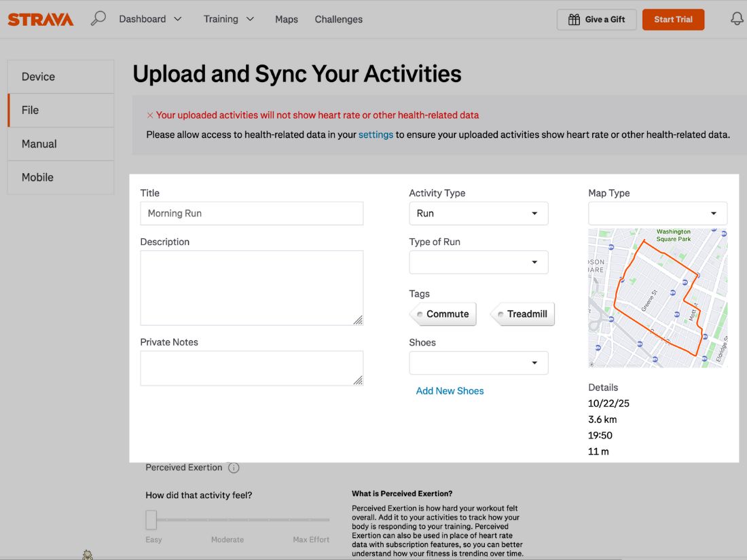Click the Start Trial button
Viewport: 747px width, 560px height.
point(673,20)
